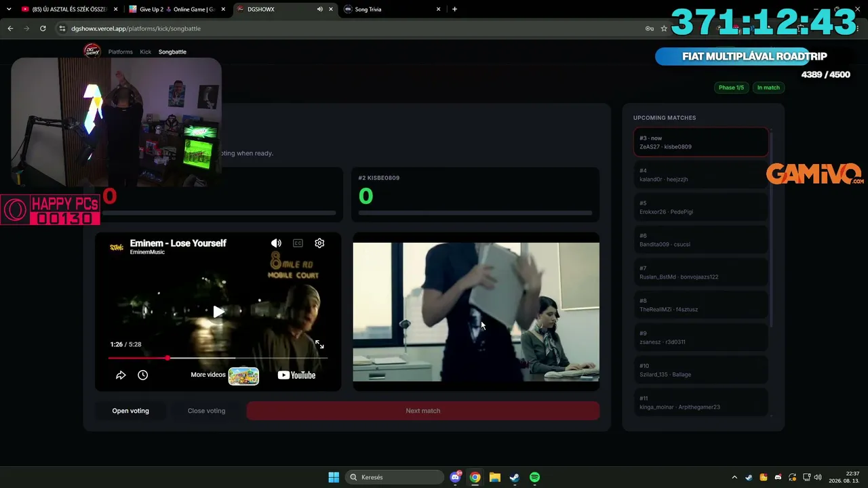Click the Watch later clock icon
Image resolution: width=868 pixels, height=488 pixels.
pos(142,375)
